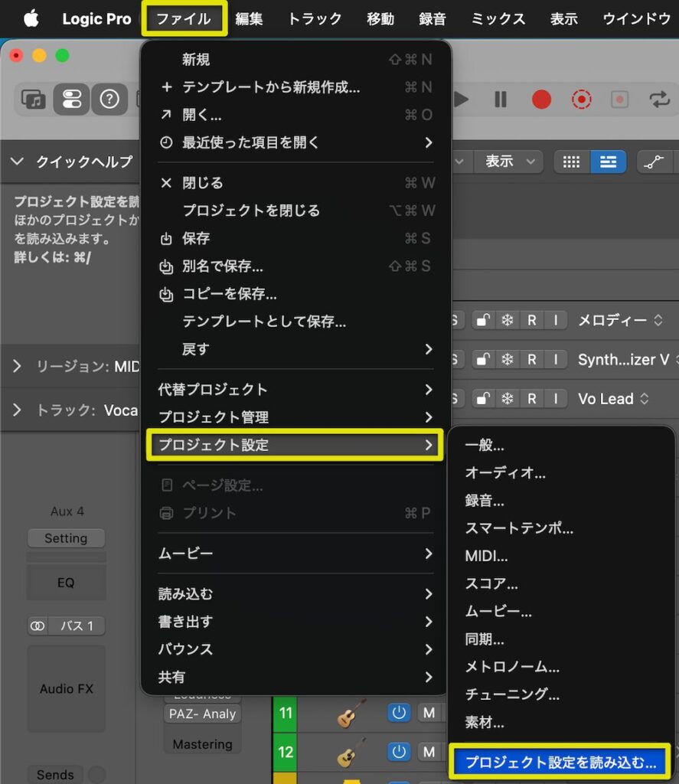Choose テンプレートから新規作成…

point(295,87)
